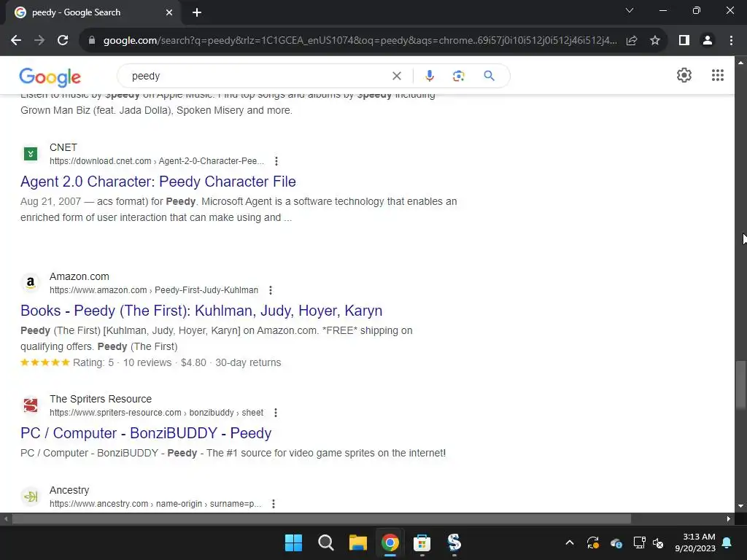Open the Chrome profile avatar

point(708,41)
